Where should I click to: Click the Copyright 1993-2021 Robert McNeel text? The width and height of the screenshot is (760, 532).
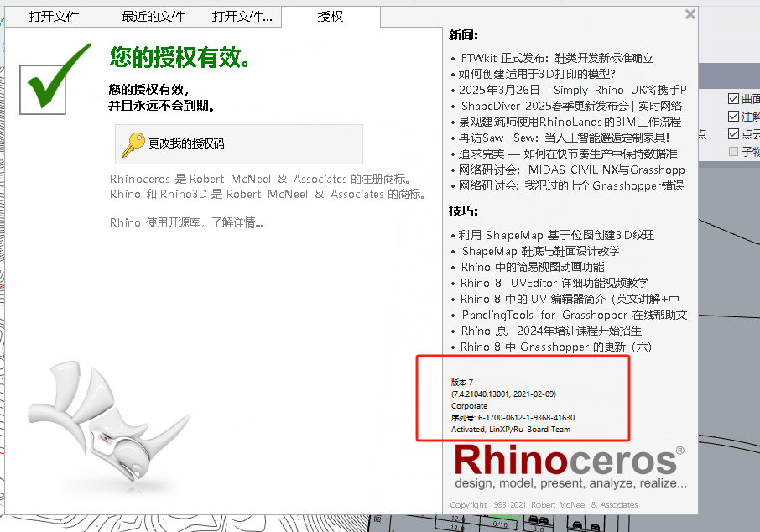[x=544, y=505]
